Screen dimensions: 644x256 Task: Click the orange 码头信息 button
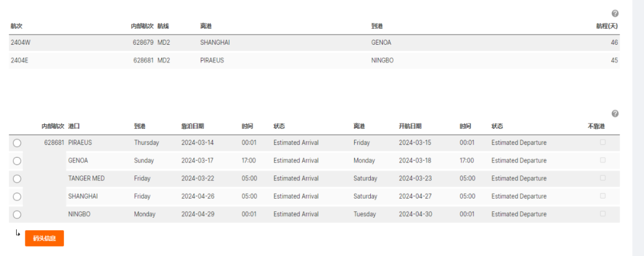click(x=44, y=238)
